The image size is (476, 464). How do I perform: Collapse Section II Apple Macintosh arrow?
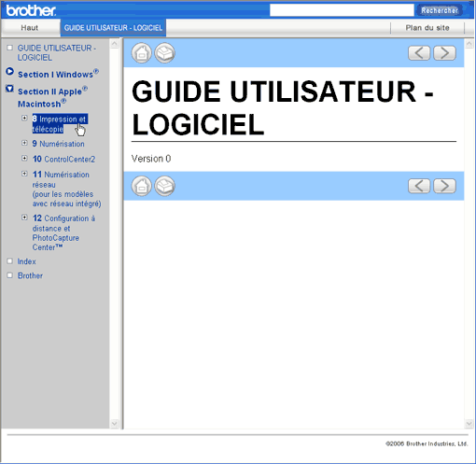9,89
